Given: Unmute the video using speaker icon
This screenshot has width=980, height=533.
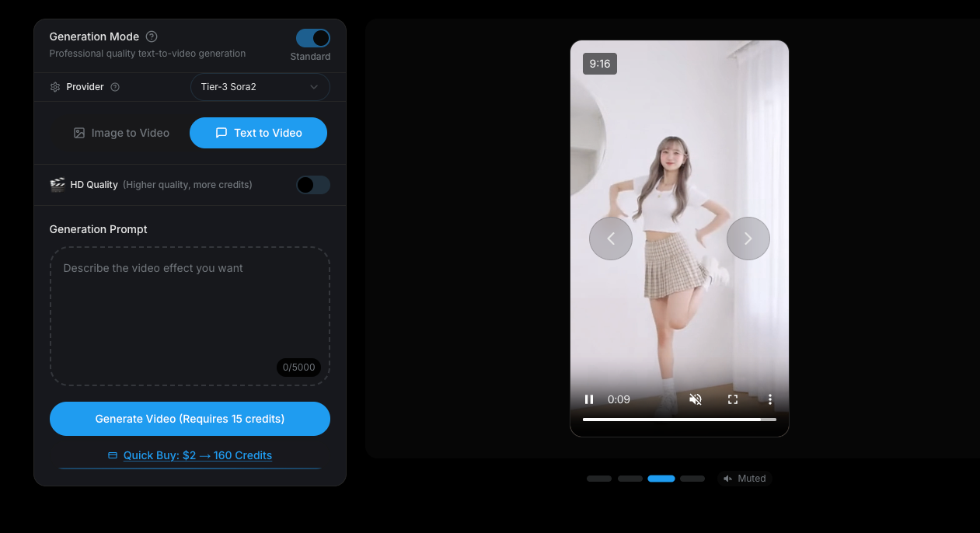Looking at the screenshot, I should 696,399.
